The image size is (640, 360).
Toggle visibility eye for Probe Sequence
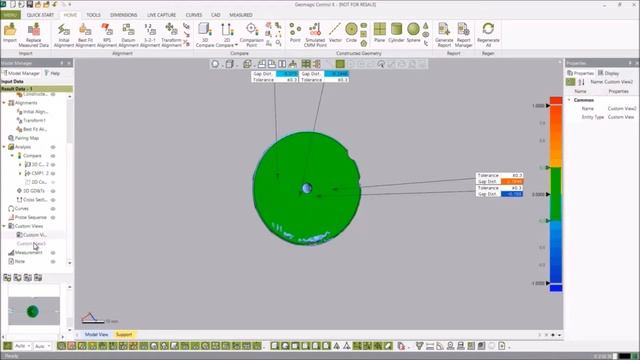(53, 218)
